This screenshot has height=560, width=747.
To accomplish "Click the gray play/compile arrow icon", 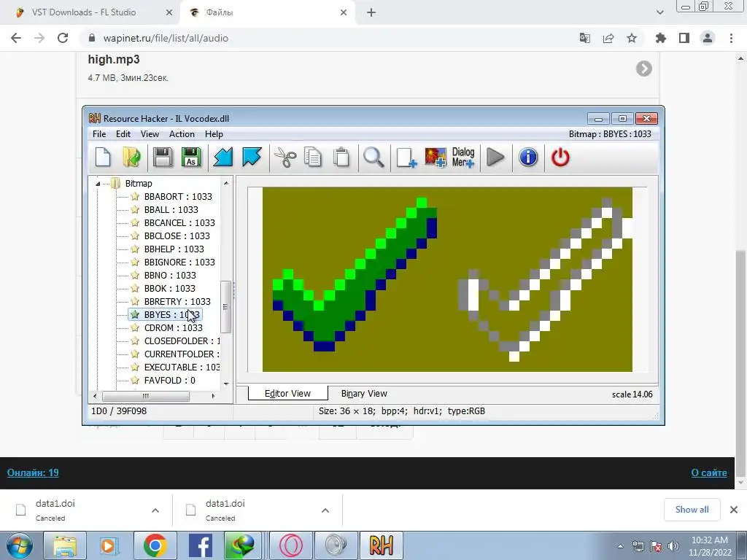I will click(495, 157).
